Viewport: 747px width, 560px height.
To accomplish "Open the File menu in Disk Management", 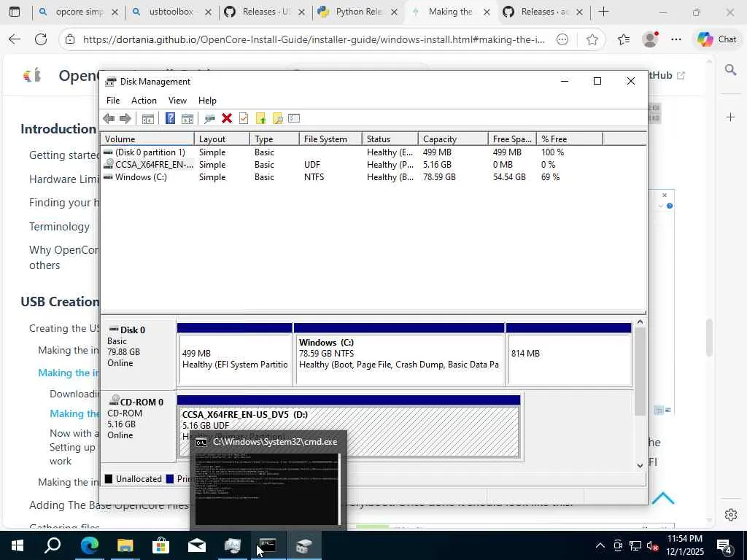I will pos(113,101).
